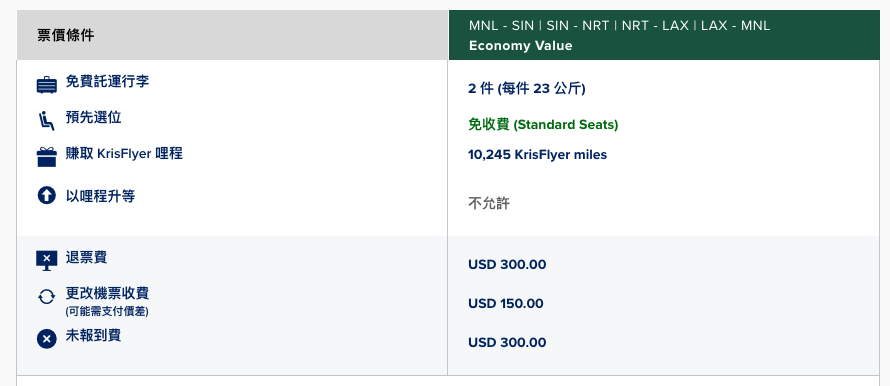This screenshot has width=890, height=386.
Task: Click the 未報到費 label
Action: point(93,335)
